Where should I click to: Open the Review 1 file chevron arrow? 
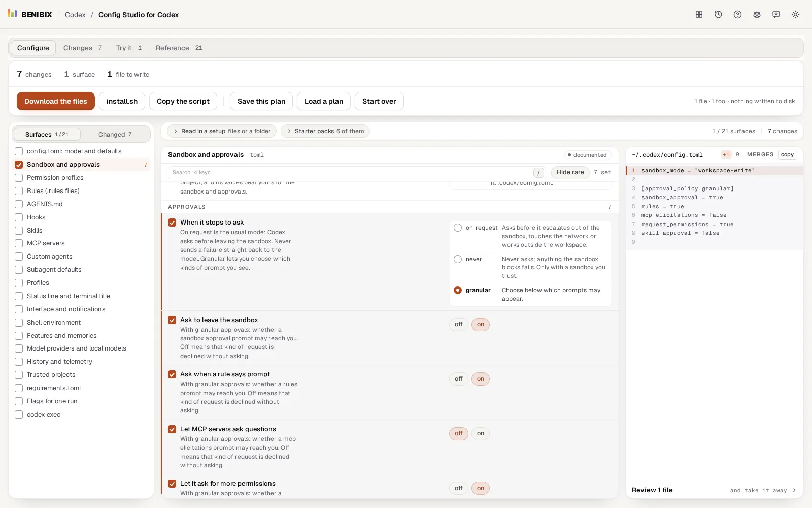(794, 490)
